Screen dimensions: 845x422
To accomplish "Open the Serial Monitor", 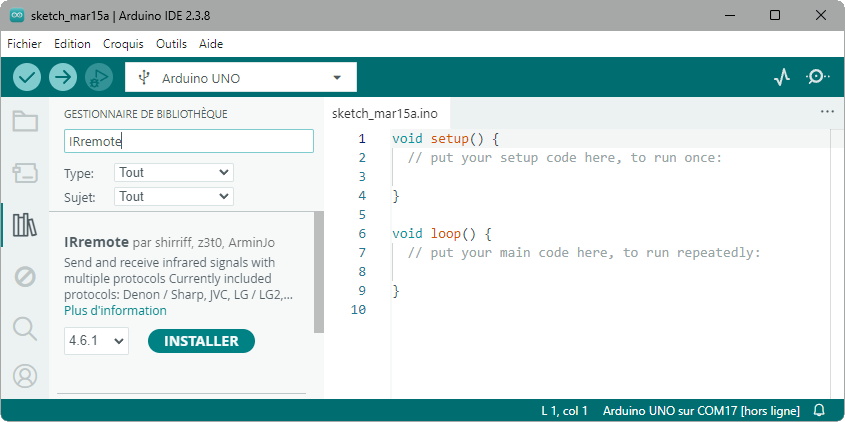I will pos(817,77).
